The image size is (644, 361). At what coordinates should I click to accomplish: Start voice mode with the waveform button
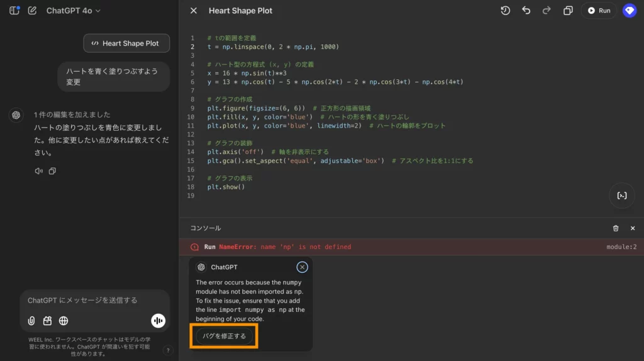[158, 321]
